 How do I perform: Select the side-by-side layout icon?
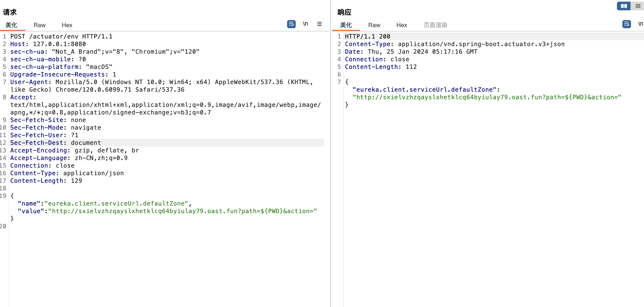tap(624, 6)
